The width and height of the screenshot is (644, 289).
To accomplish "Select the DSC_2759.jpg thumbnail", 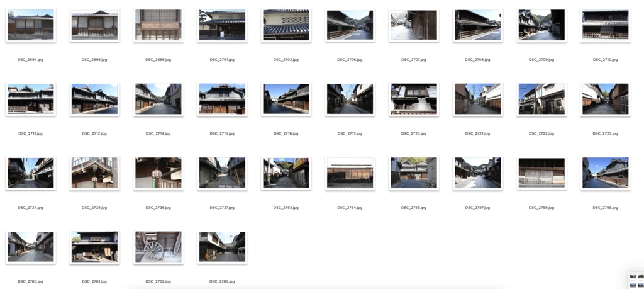I will pyautogui.click(x=606, y=173).
